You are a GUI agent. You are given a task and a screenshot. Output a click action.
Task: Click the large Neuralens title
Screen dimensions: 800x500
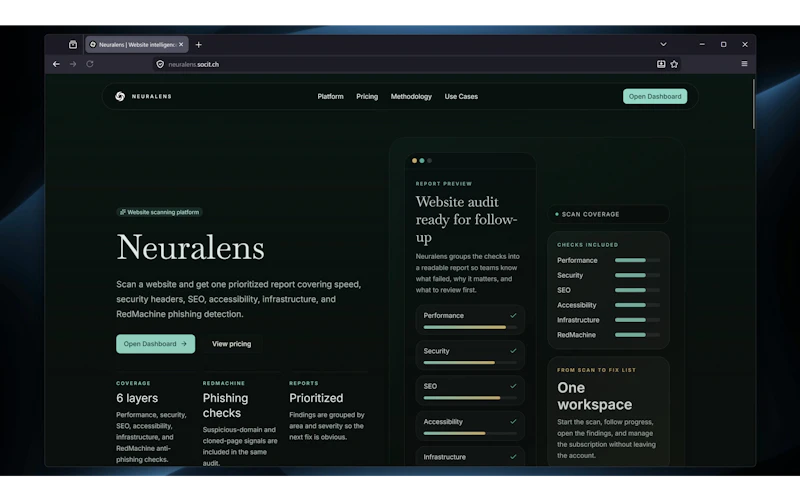pyautogui.click(x=190, y=247)
